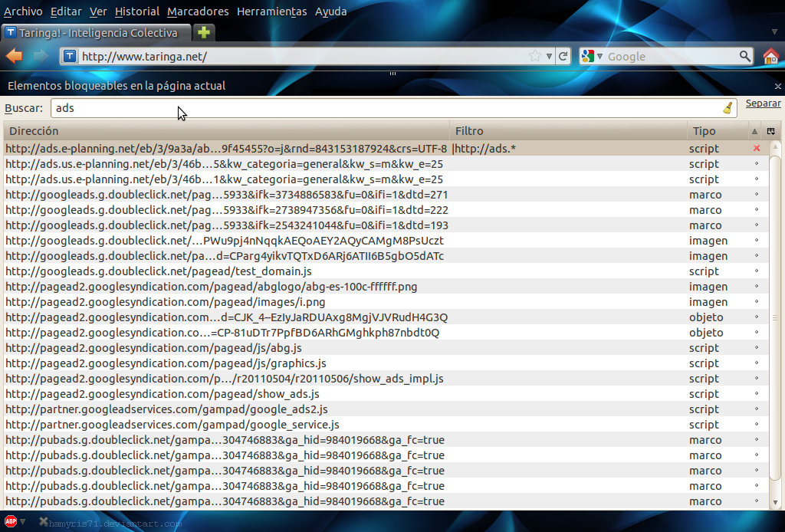Reload the current page
The width and height of the screenshot is (785, 532).
coord(563,56)
